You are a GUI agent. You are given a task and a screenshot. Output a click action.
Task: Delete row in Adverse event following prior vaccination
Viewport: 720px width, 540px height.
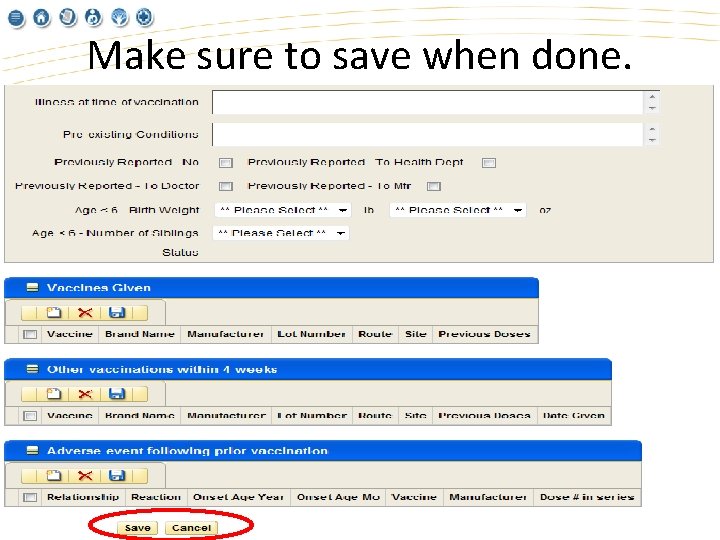coord(85,475)
